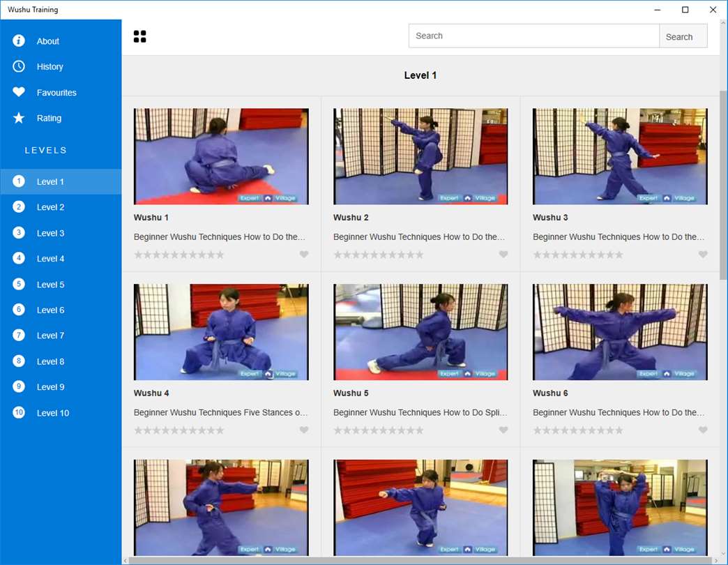Rate Wushu 1 using its star rating bar
This screenshot has width=728, height=565.
(x=179, y=255)
